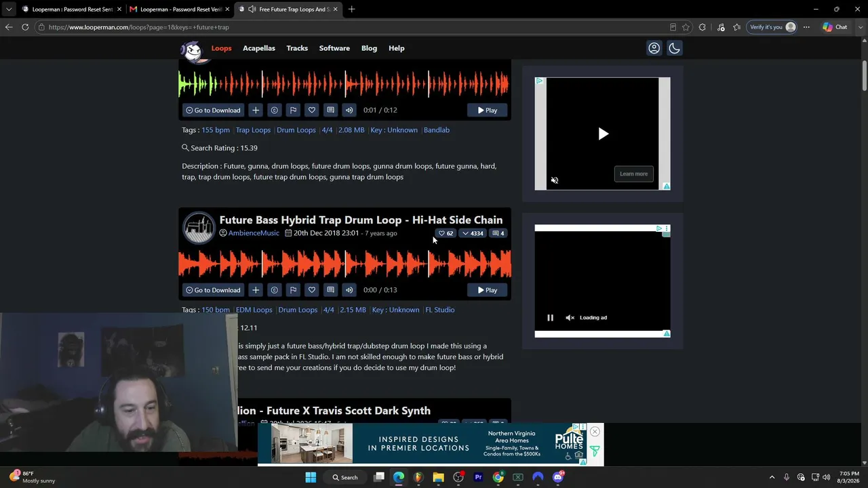
Task: Open the Blog menu item
Action: point(369,48)
